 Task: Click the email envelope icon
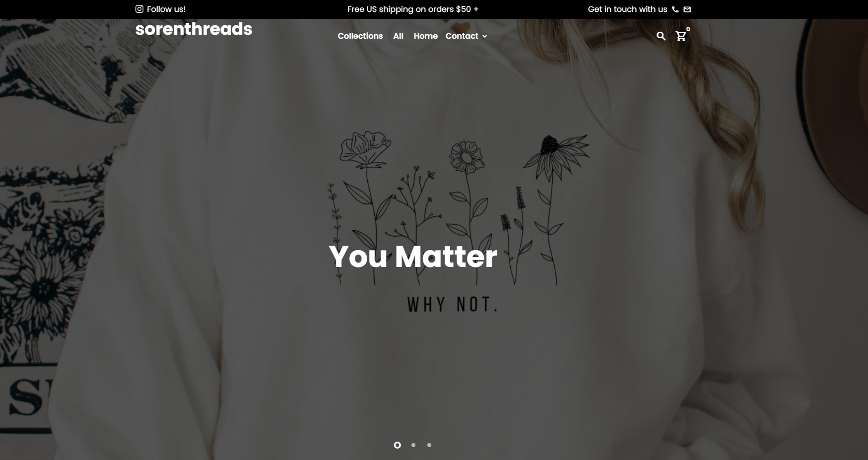(687, 9)
